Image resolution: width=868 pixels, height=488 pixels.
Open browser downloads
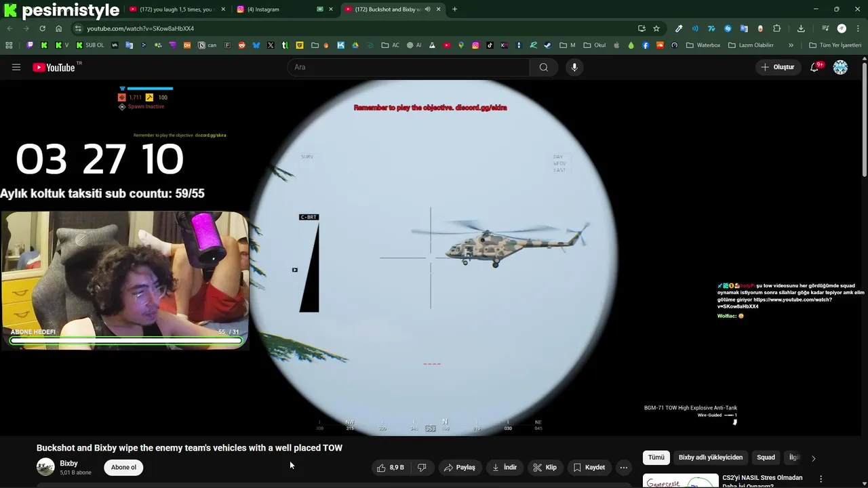801,28
